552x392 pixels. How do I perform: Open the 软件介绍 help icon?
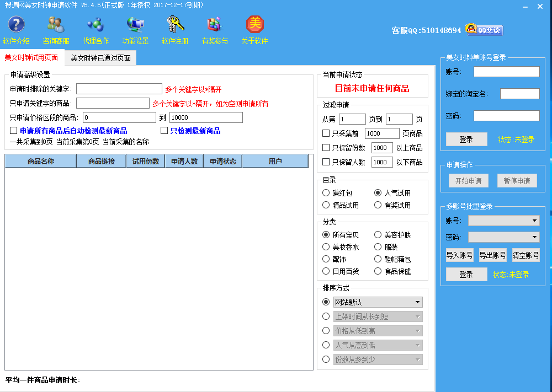(16, 25)
